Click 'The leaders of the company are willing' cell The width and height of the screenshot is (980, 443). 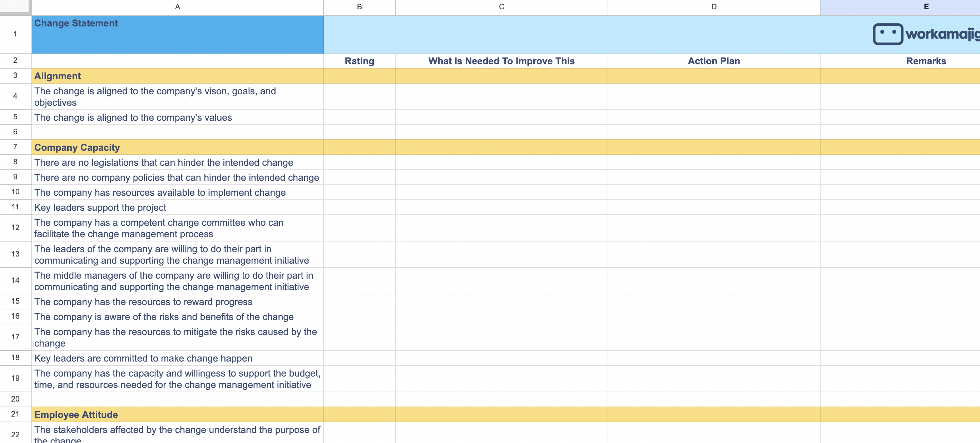click(178, 254)
